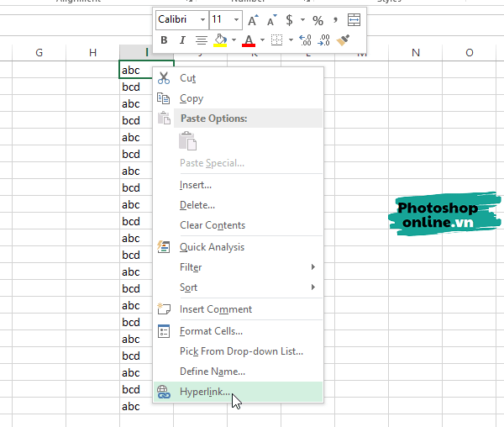The image size is (504, 427).
Task: Increase font size in mini toolbar
Action: coord(253,20)
